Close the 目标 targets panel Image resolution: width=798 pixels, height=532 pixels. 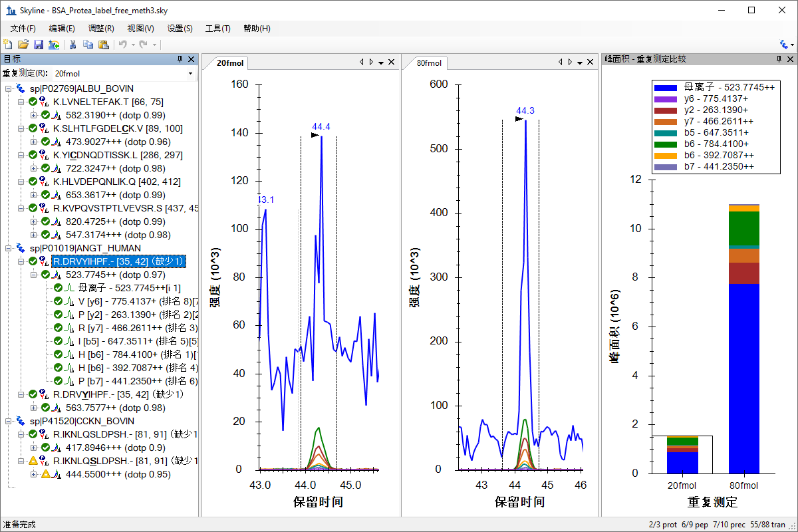tap(191, 59)
